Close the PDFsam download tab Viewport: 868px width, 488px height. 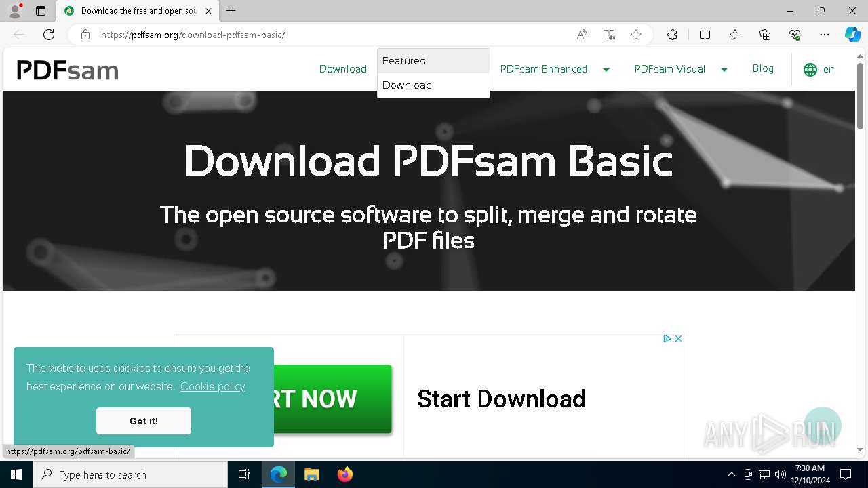209,11
